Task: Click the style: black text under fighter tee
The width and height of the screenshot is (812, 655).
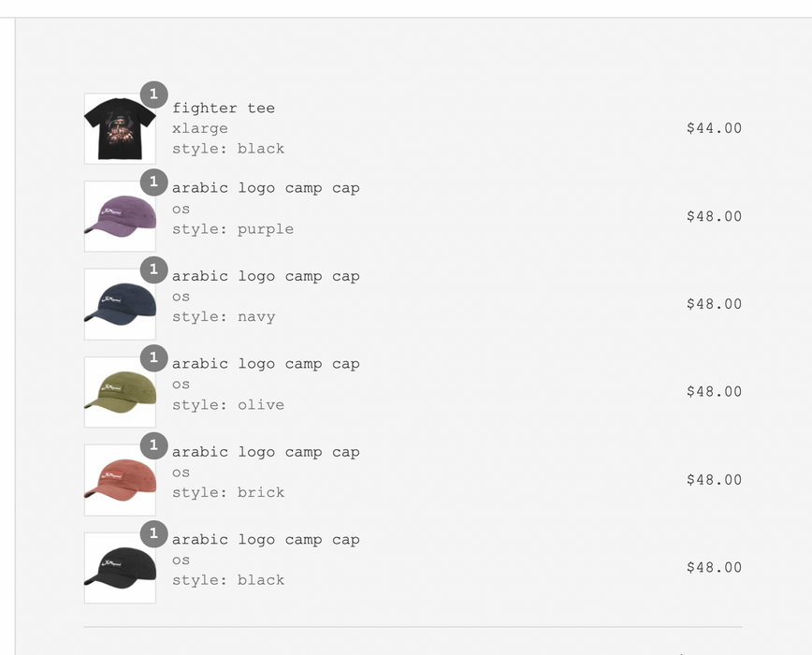Action: 228,148
